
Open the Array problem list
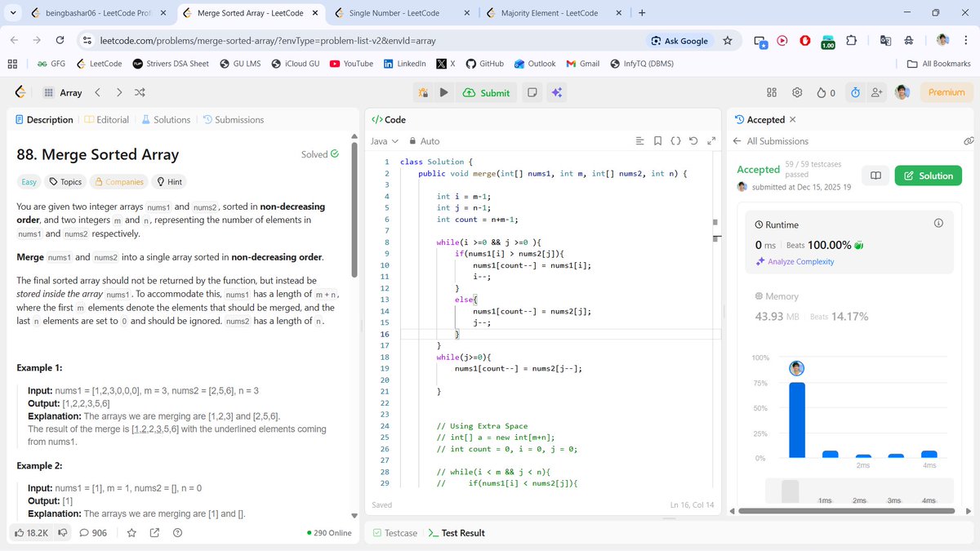coord(63,93)
